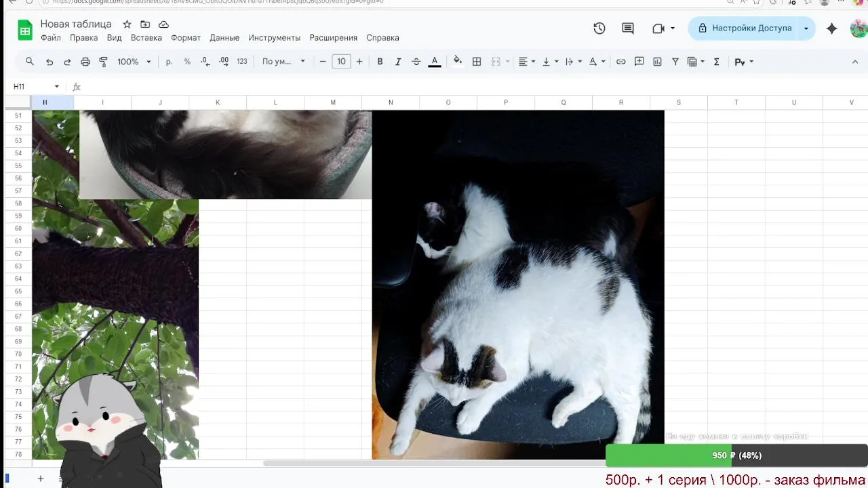
Task: Open the Вставка menu
Action: 146,38
